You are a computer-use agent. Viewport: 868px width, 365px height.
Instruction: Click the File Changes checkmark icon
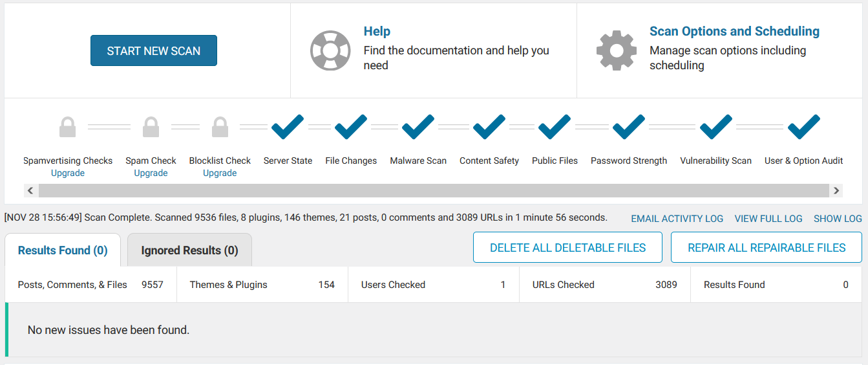351,127
